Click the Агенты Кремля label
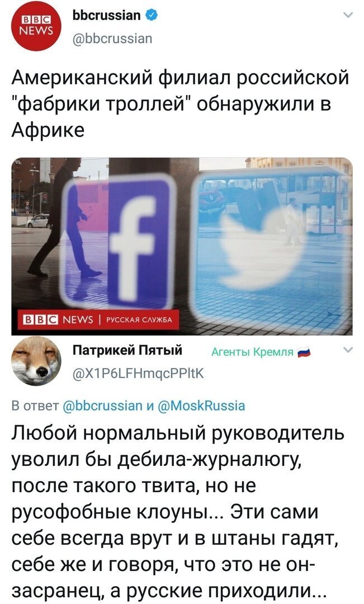This screenshot has height=604, width=364. (x=252, y=352)
